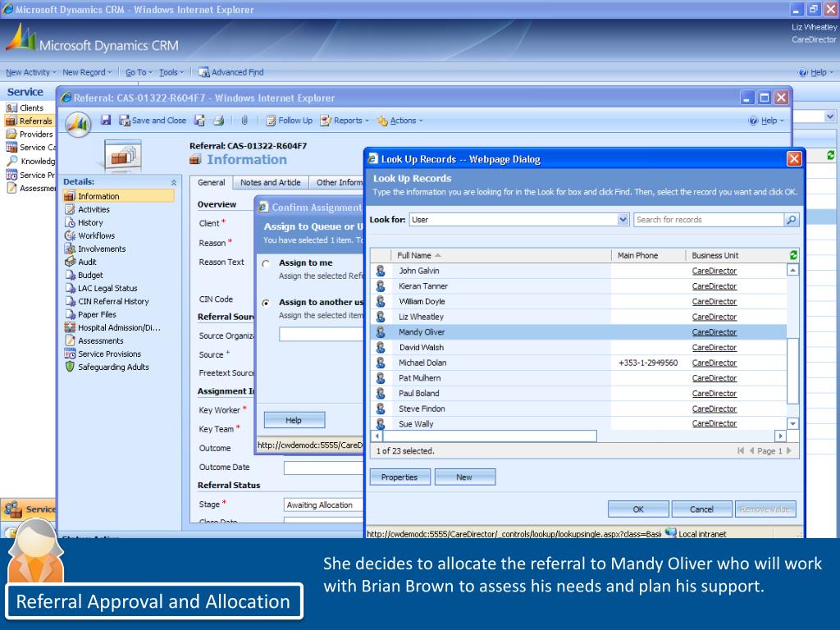The height and width of the screenshot is (630, 840).
Task: Open the Reports dropdown menu
Action: 345,121
